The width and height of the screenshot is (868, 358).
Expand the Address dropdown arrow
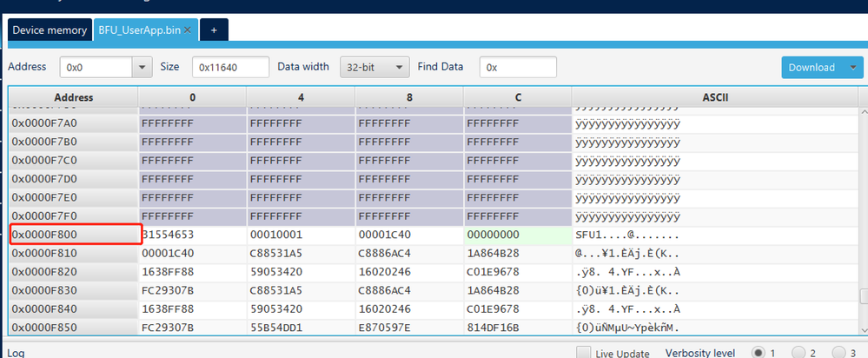142,68
